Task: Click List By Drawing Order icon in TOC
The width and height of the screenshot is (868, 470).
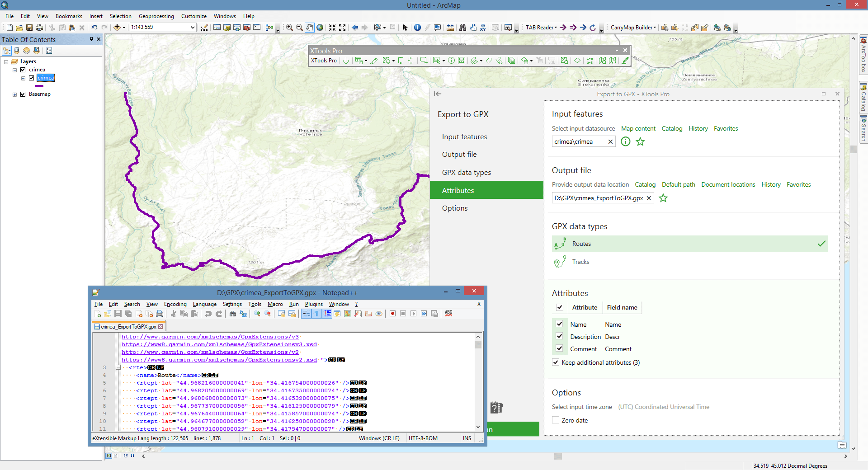Action: [7, 51]
